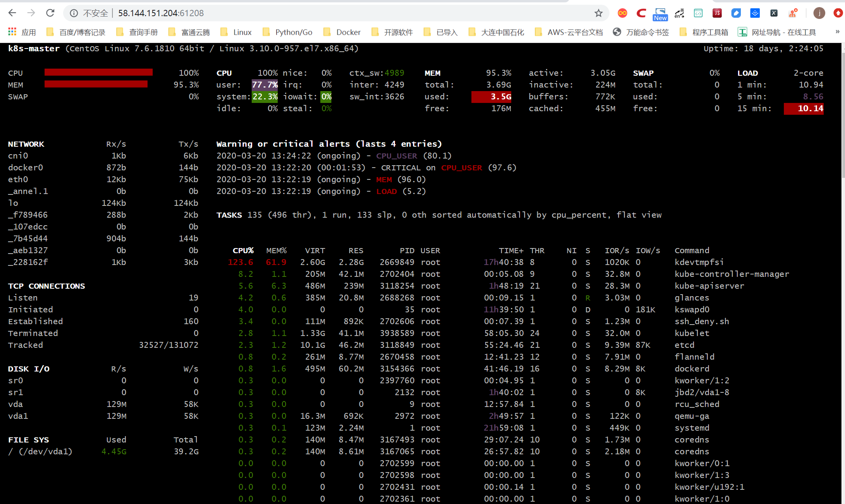Click the CPU% column header in process list
This screenshot has height=504, width=845.
(x=243, y=250)
